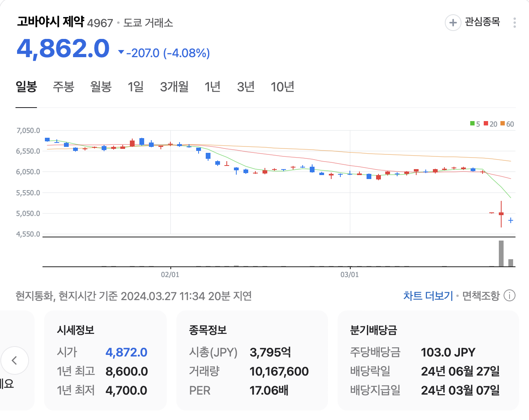This screenshot has height=420, width=529.
Task: Click the 시총(JPY) value 3,795억
Action: (x=270, y=352)
